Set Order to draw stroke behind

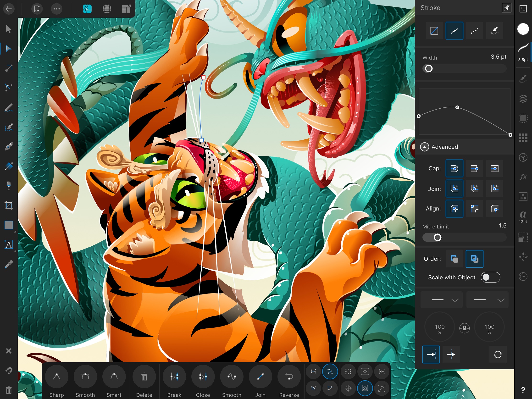click(454, 259)
